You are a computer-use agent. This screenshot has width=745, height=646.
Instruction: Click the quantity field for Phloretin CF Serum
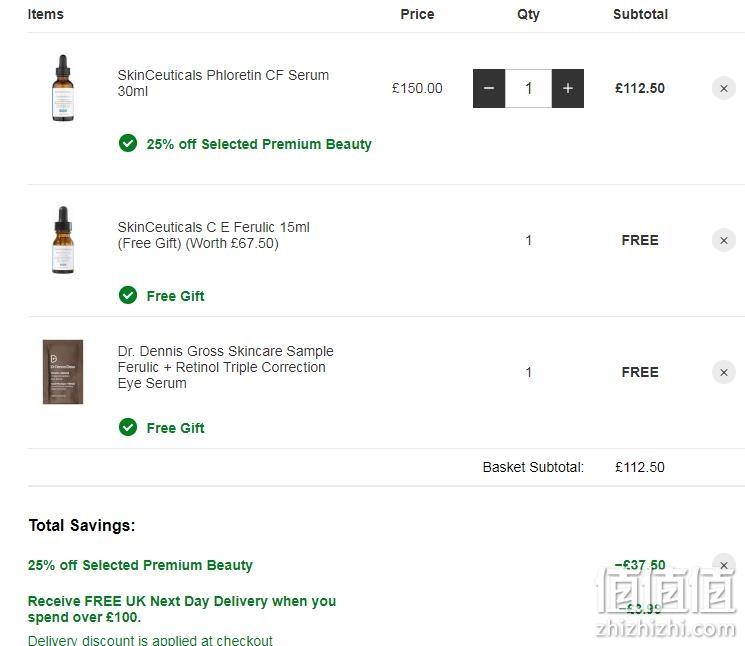[x=528, y=88]
